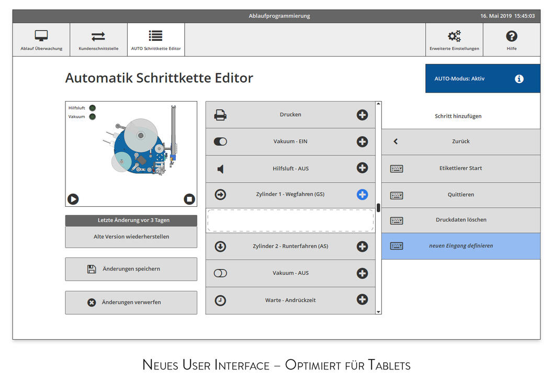
Task: Click the Hilfsluft status indicator
Action: 93,108
